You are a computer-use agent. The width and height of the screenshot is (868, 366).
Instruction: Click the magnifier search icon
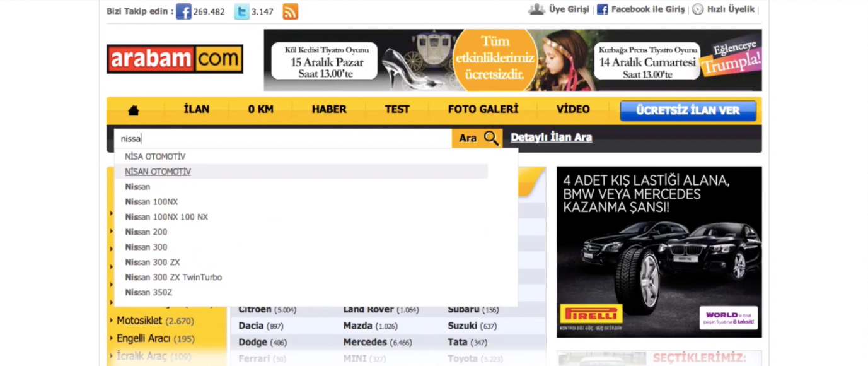coord(491,138)
